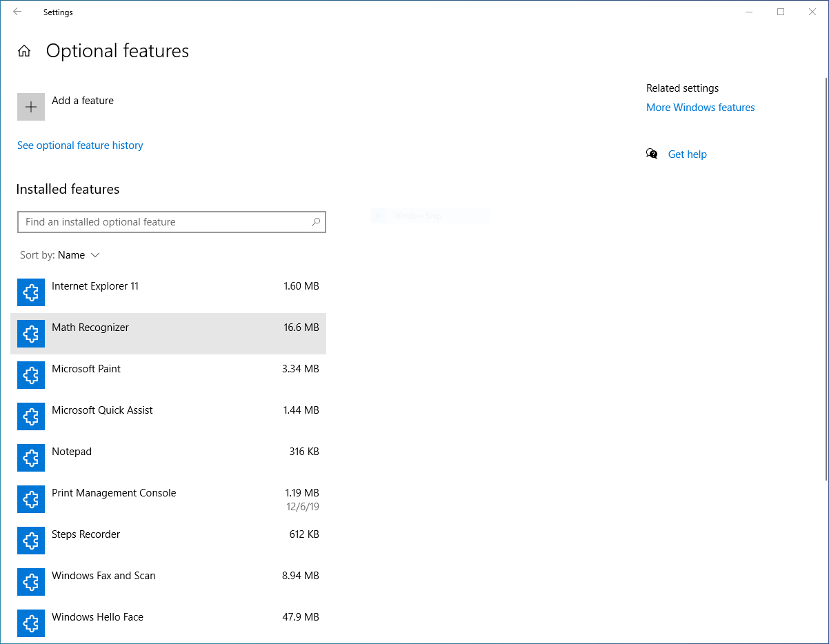Click the 8.94 MB size value
829x644 pixels.
click(x=301, y=576)
